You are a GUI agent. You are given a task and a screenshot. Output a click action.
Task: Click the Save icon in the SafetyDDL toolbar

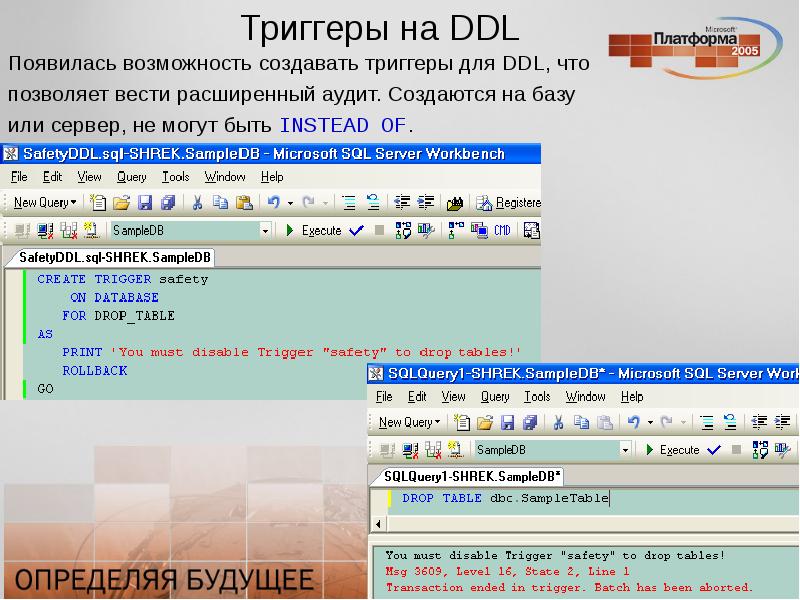click(x=145, y=203)
